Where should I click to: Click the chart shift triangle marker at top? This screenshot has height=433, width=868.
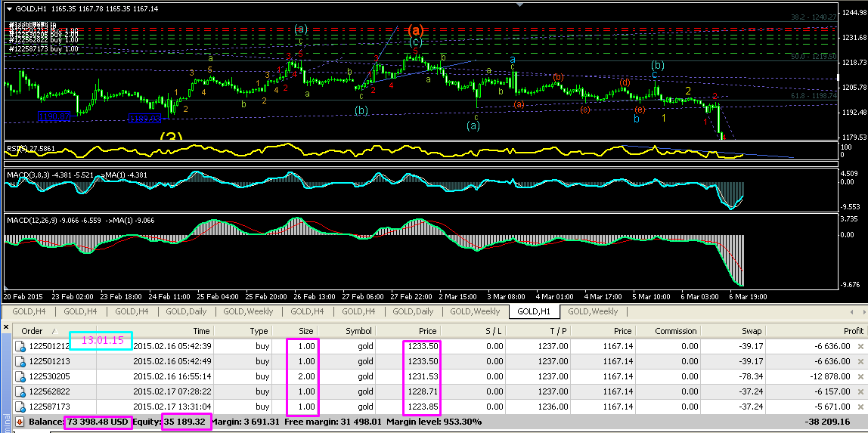[x=518, y=4]
